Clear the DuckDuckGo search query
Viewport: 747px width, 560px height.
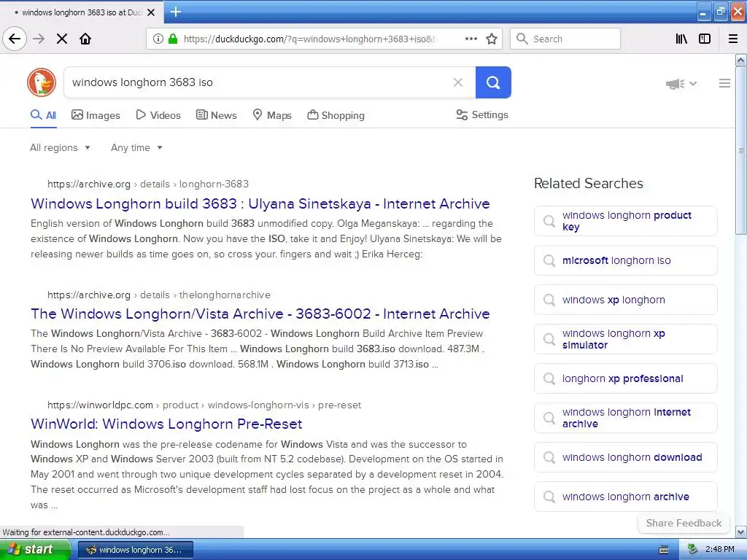coord(458,82)
